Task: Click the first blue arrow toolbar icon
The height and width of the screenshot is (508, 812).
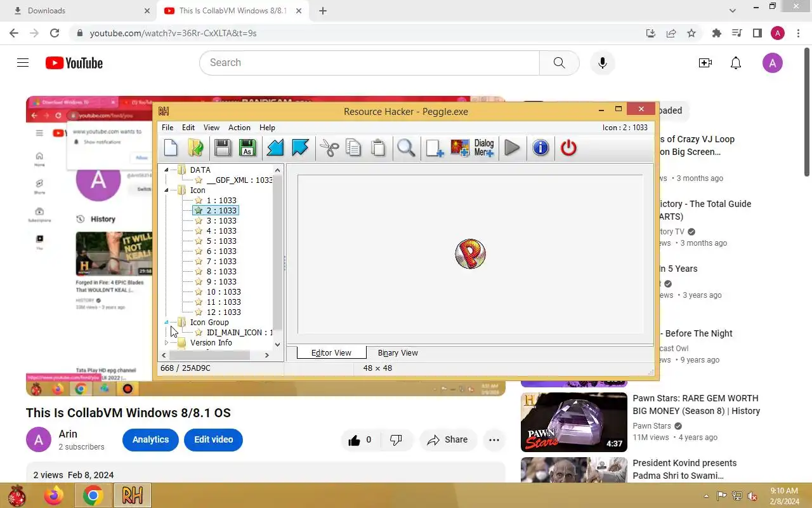Action: 275,148
